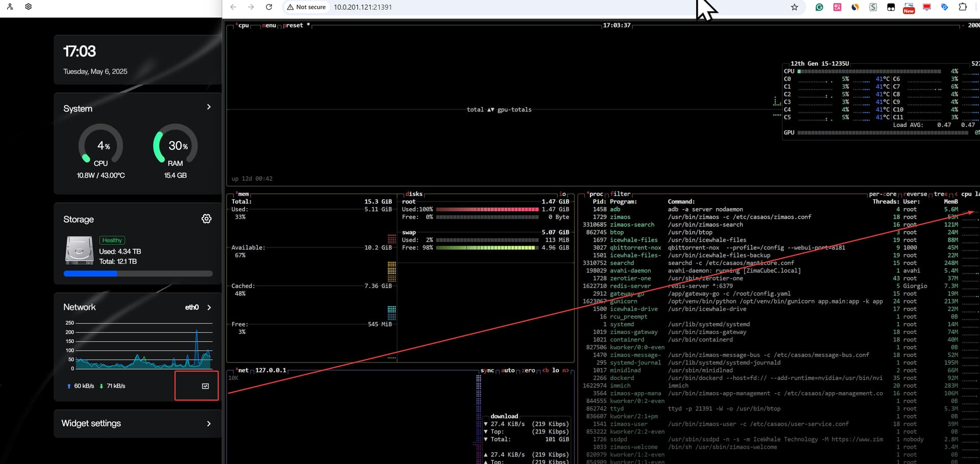Image resolution: width=980 pixels, height=464 pixels.
Task: Open Grammarly extension
Action: (819, 7)
